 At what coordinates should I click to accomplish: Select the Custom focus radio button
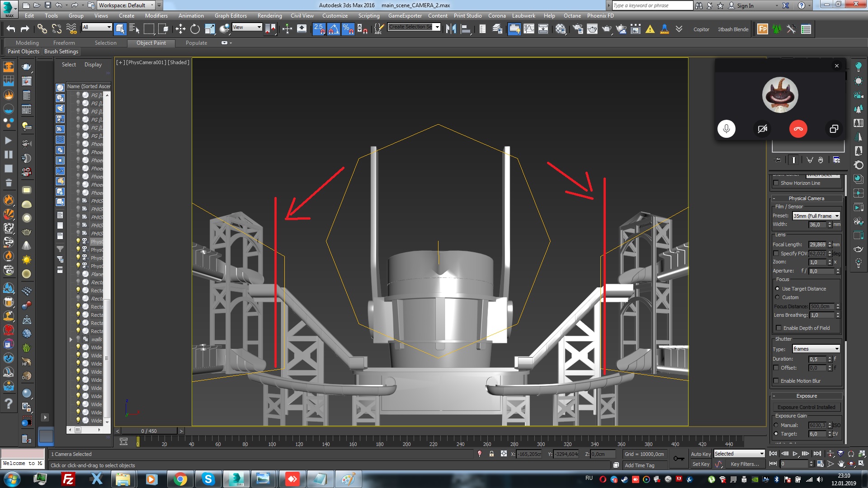[778, 297]
